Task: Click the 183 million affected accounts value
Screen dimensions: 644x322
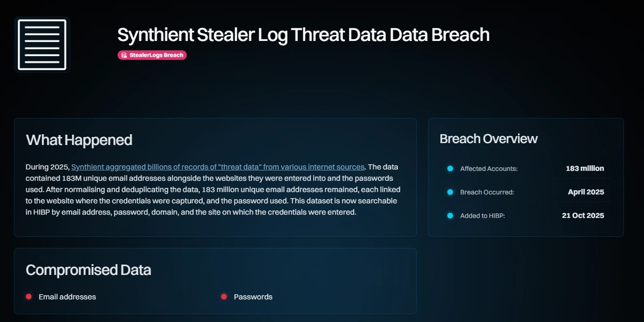Action: 585,169
